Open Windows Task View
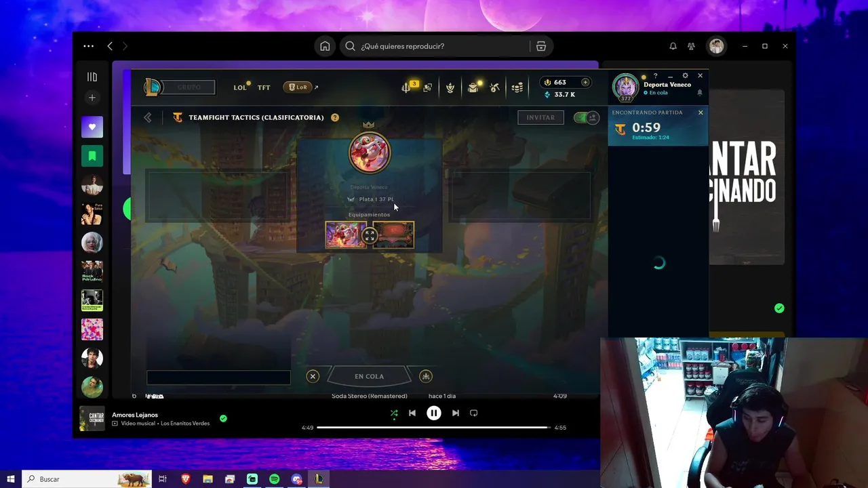 click(163, 479)
